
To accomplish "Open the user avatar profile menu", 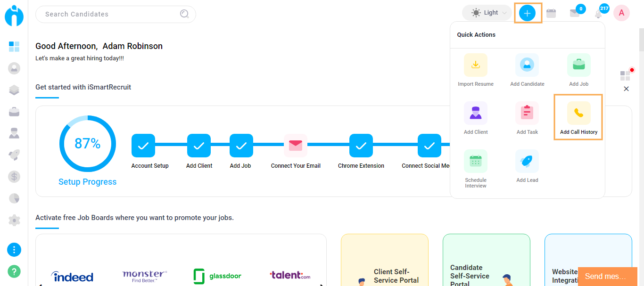I will click(x=621, y=13).
